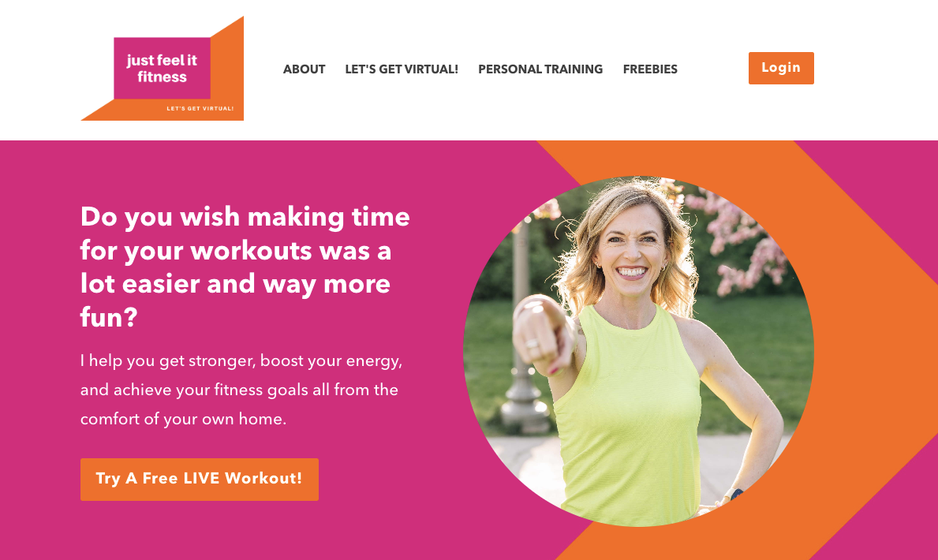Go to LET'S GET VIRTUAL! in the nav bar

pos(402,69)
